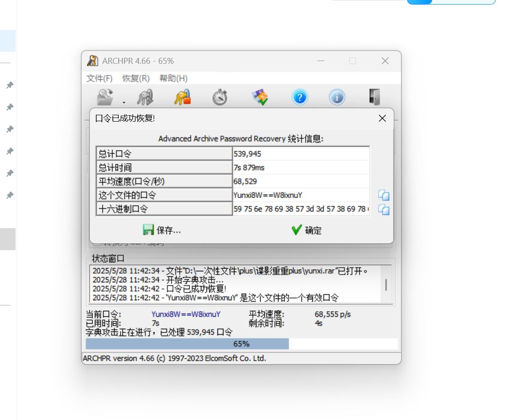Click the 这个文件的口令 row label
The width and height of the screenshot is (523, 420).
click(164, 195)
